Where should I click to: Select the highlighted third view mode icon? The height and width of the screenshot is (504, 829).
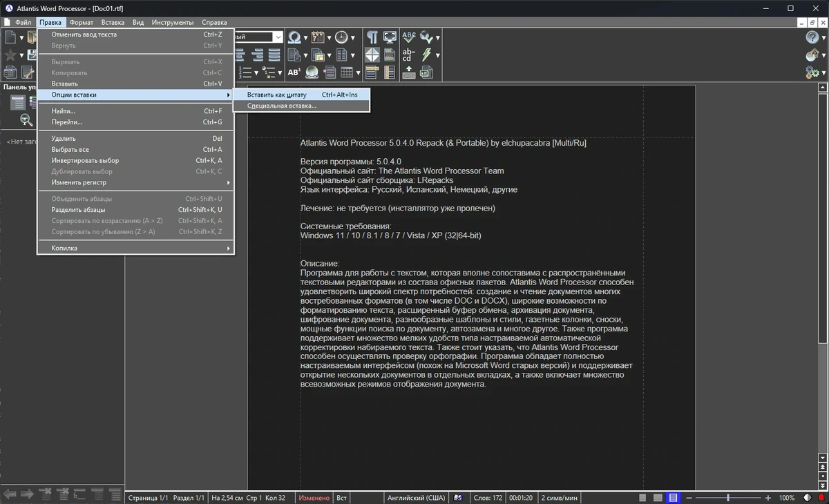click(673, 498)
